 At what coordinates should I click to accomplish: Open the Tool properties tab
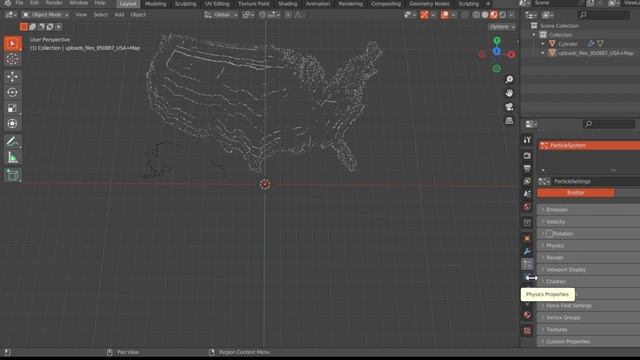click(x=527, y=140)
